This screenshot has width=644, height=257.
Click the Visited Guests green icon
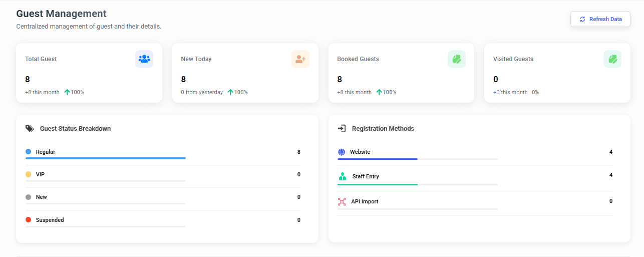pyautogui.click(x=612, y=59)
